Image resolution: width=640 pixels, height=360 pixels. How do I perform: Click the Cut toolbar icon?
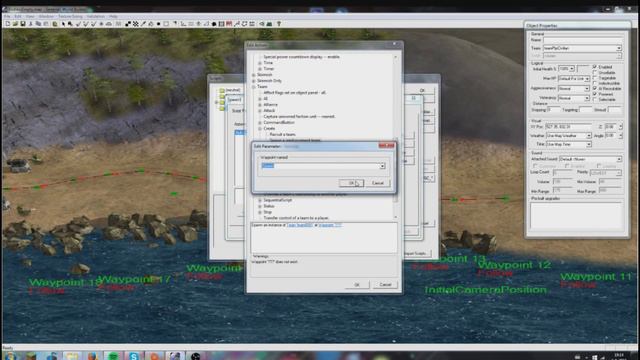click(31, 24)
